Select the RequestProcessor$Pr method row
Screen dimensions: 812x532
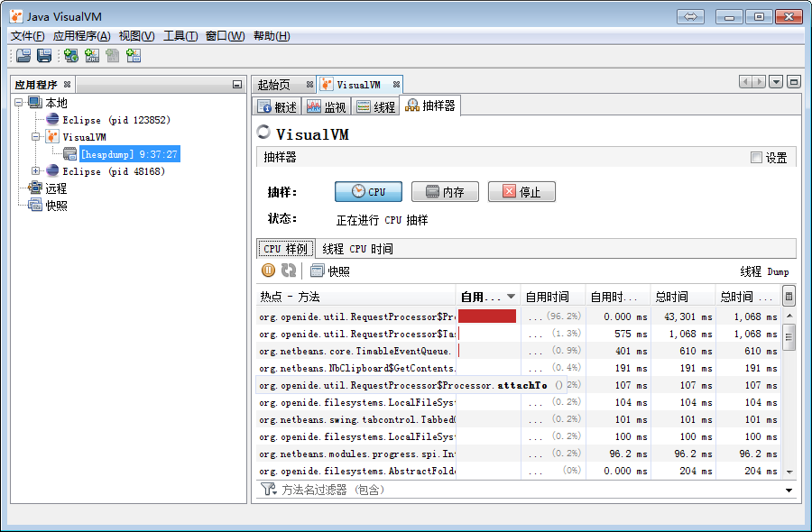click(x=518, y=316)
